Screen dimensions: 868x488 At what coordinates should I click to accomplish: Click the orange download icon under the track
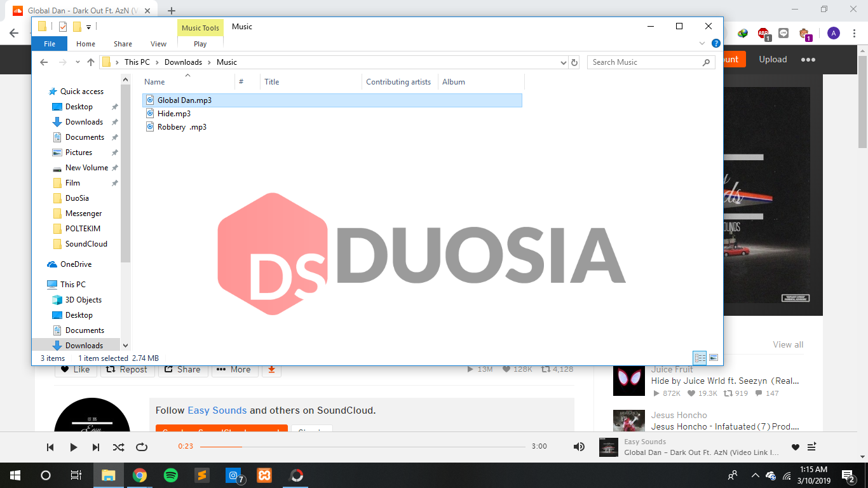[x=271, y=369]
